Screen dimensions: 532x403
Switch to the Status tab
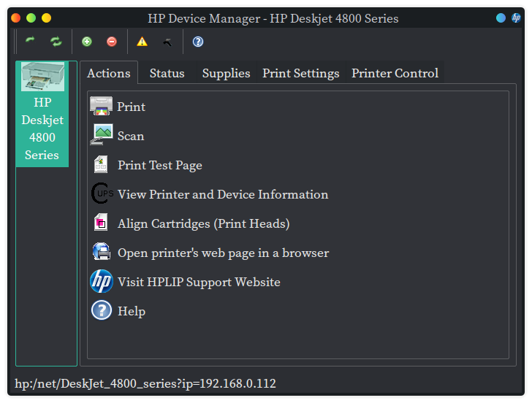tap(167, 73)
